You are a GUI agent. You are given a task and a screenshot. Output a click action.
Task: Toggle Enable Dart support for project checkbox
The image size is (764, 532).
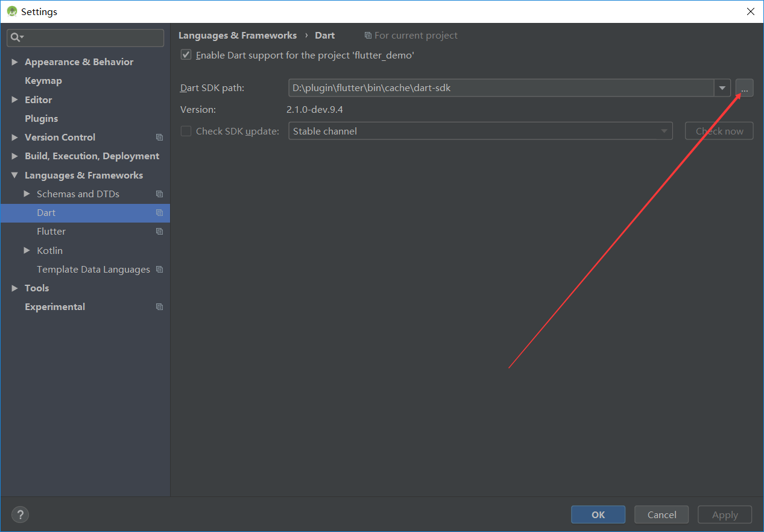[x=186, y=55]
